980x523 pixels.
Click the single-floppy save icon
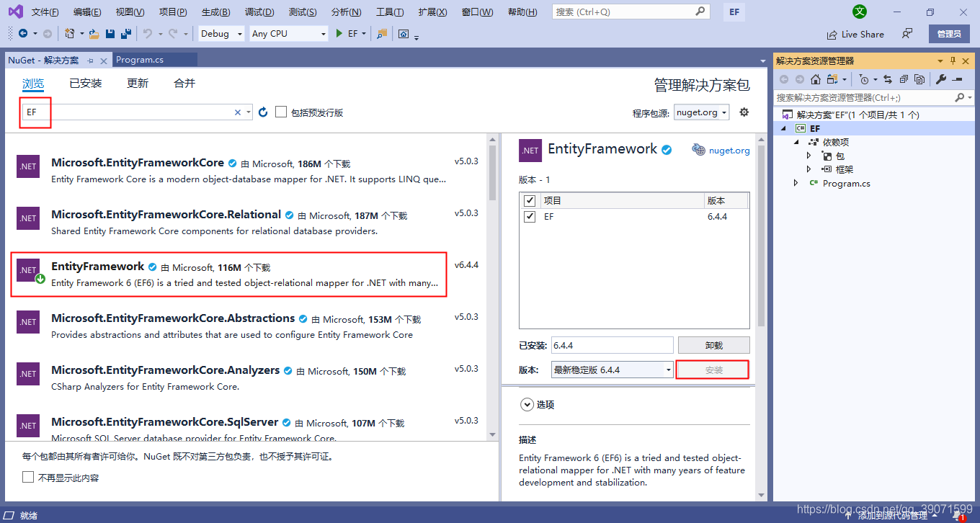110,34
